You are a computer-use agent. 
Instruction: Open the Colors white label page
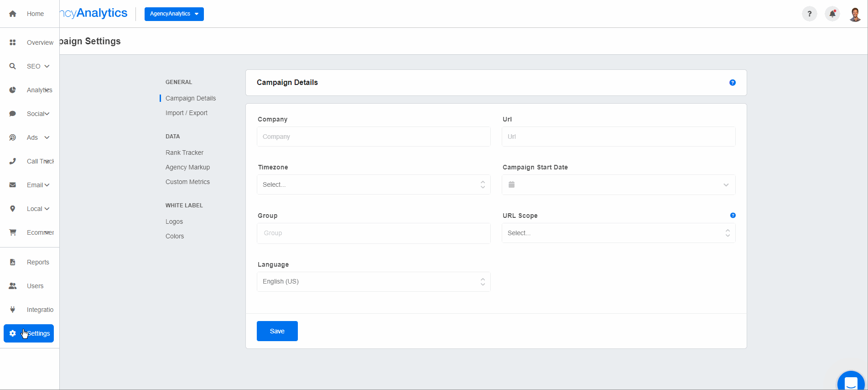point(175,236)
